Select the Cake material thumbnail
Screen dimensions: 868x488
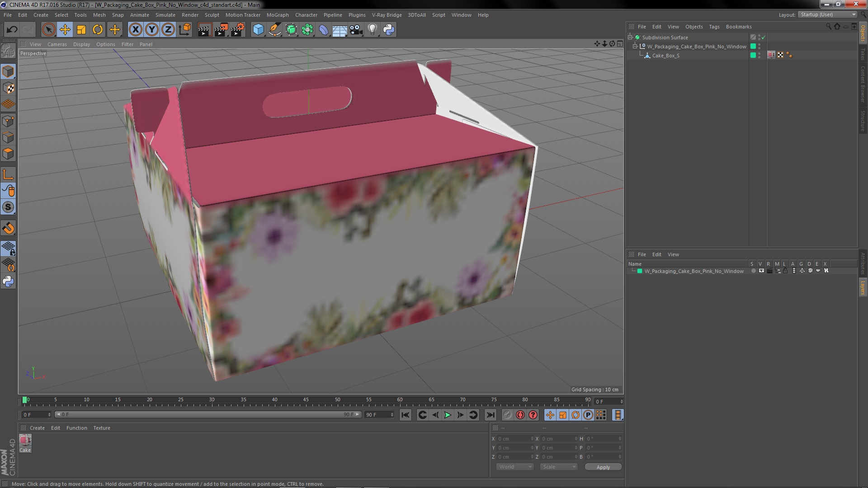25,441
